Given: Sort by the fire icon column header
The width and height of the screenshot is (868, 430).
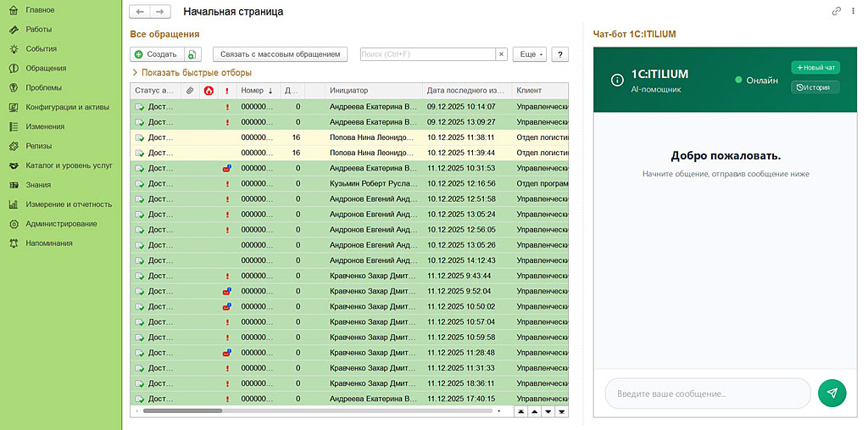Looking at the screenshot, I should [x=209, y=91].
